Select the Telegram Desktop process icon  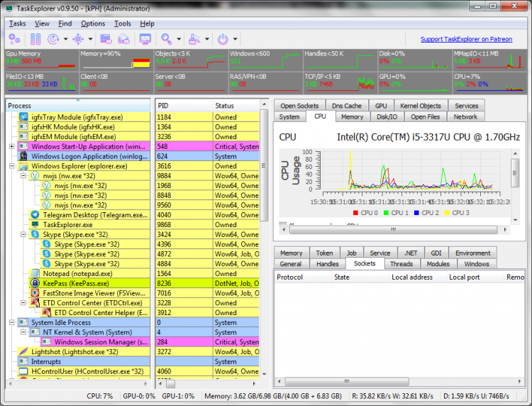35,214
